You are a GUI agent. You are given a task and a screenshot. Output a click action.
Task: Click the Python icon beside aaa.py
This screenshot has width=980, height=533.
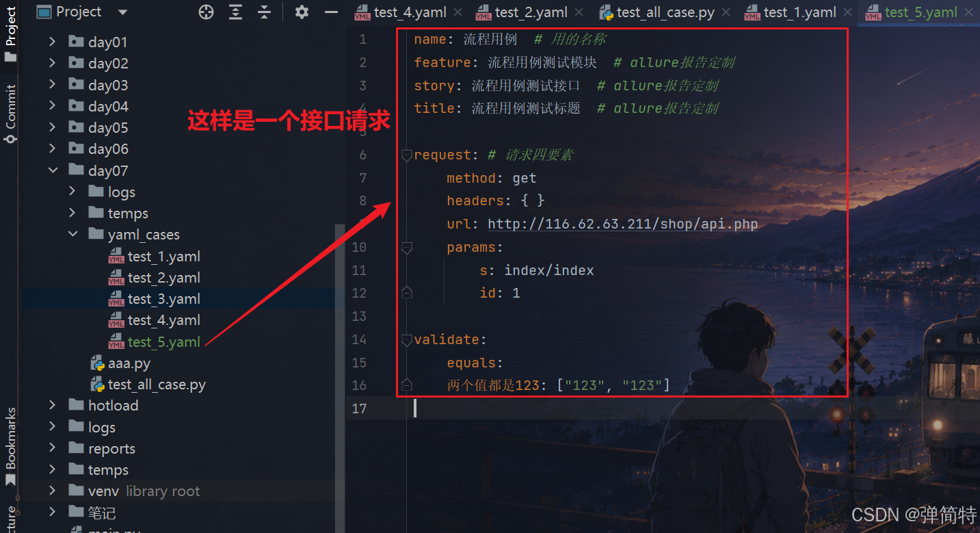pyautogui.click(x=97, y=363)
